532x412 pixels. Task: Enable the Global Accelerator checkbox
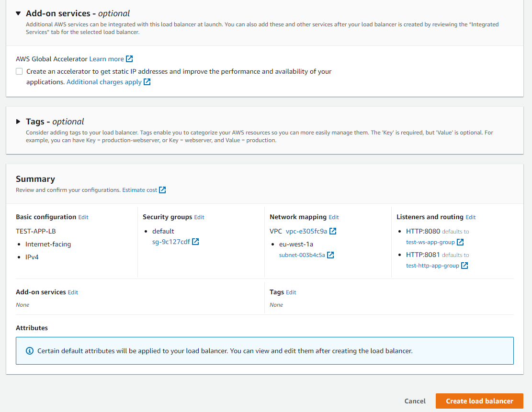19,71
